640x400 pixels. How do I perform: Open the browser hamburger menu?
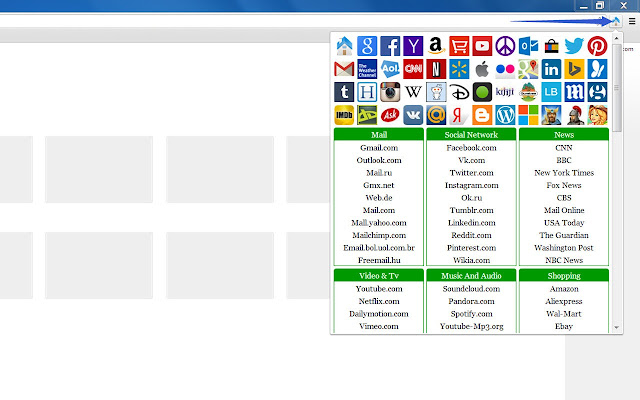coord(632,21)
